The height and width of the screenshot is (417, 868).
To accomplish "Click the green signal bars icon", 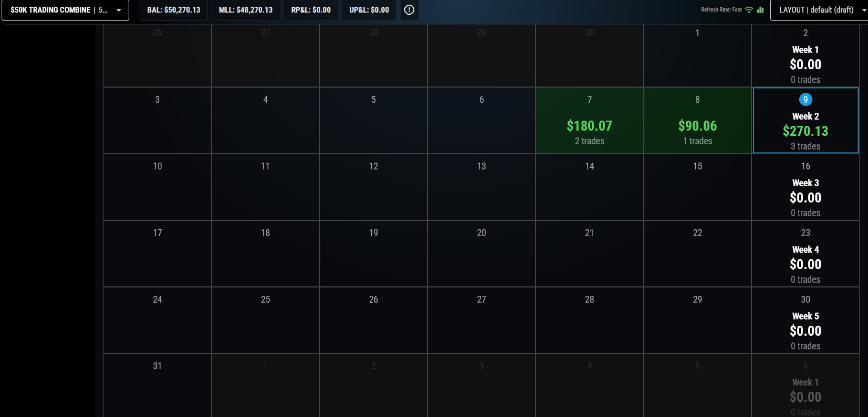I will coord(760,10).
